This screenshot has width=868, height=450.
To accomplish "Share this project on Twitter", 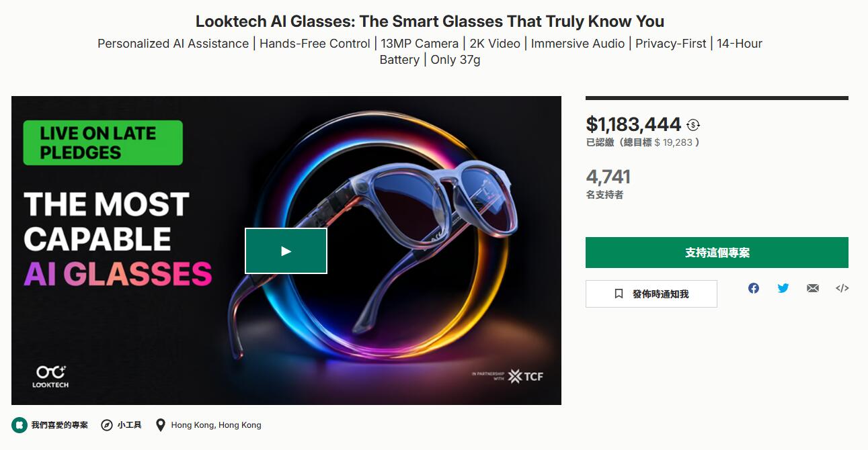I will point(783,288).
